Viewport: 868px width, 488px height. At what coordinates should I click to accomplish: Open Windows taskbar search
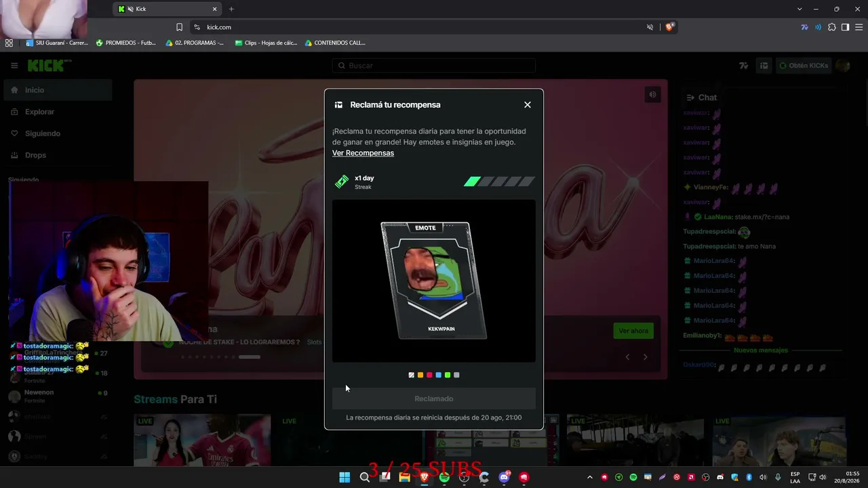click(x=365, y=477)
